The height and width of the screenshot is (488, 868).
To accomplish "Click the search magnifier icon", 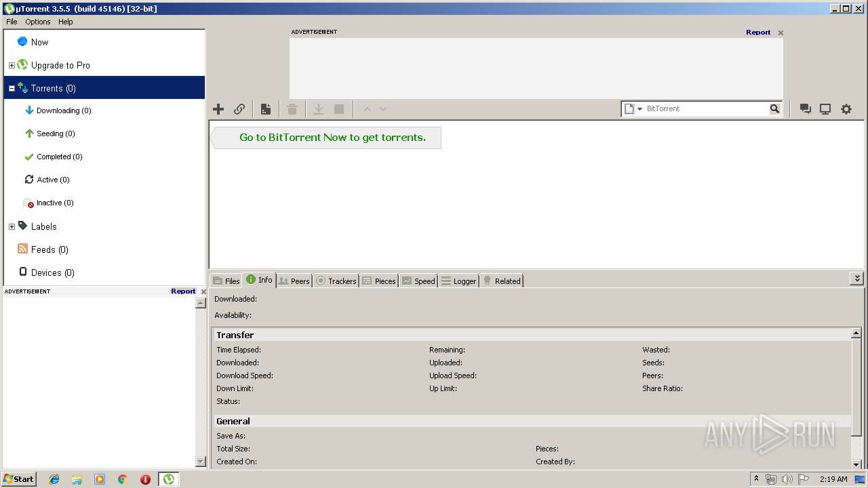I will [774, 108].
